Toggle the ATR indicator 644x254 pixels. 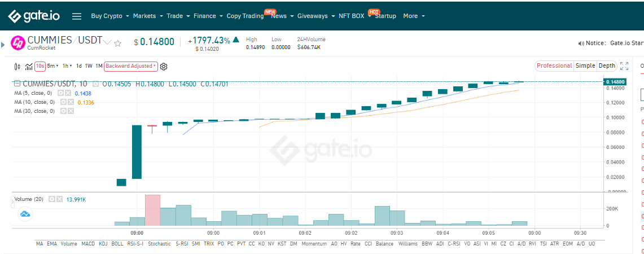(554, 244)
